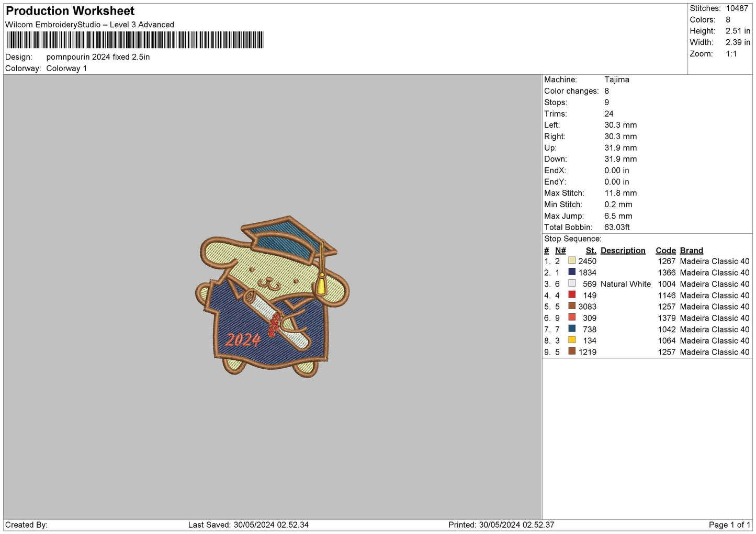
Task: Click the Stitches value '10487'
Action: coord(737,8)
